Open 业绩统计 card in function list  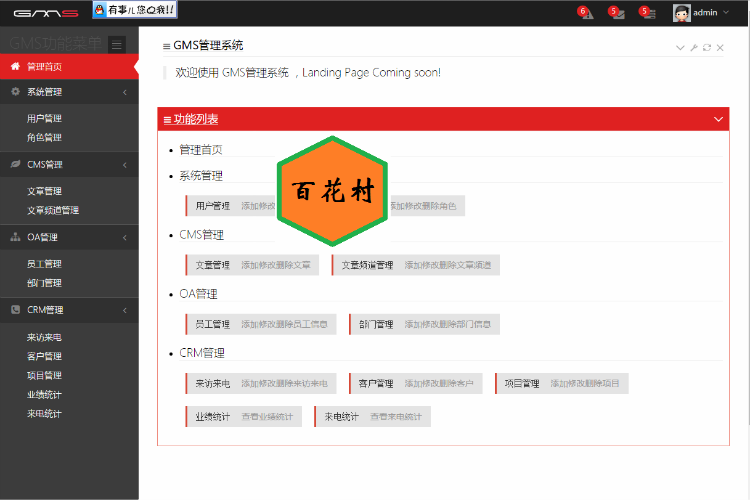tap(243, 417)
